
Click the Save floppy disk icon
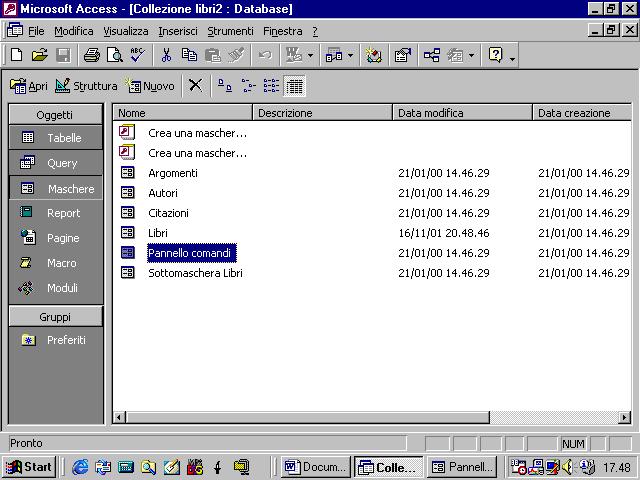coord(63,55)
